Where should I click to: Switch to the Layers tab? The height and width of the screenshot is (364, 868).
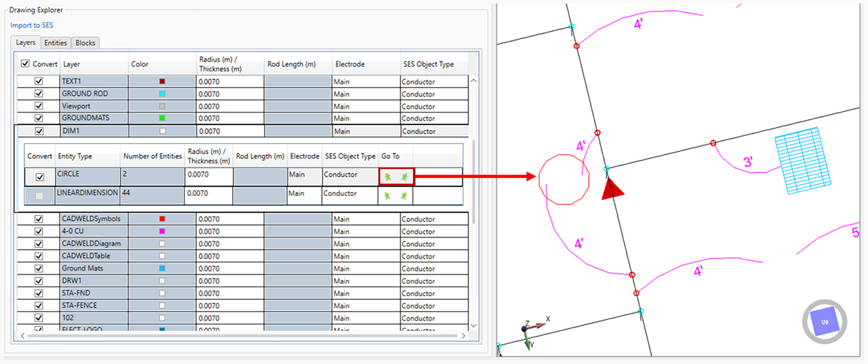(x=25, y=43)
